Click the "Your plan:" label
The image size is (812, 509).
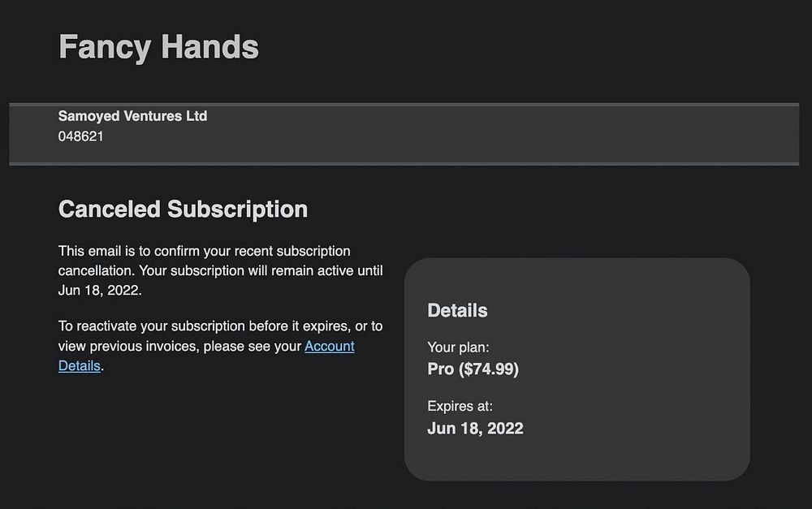458,347
